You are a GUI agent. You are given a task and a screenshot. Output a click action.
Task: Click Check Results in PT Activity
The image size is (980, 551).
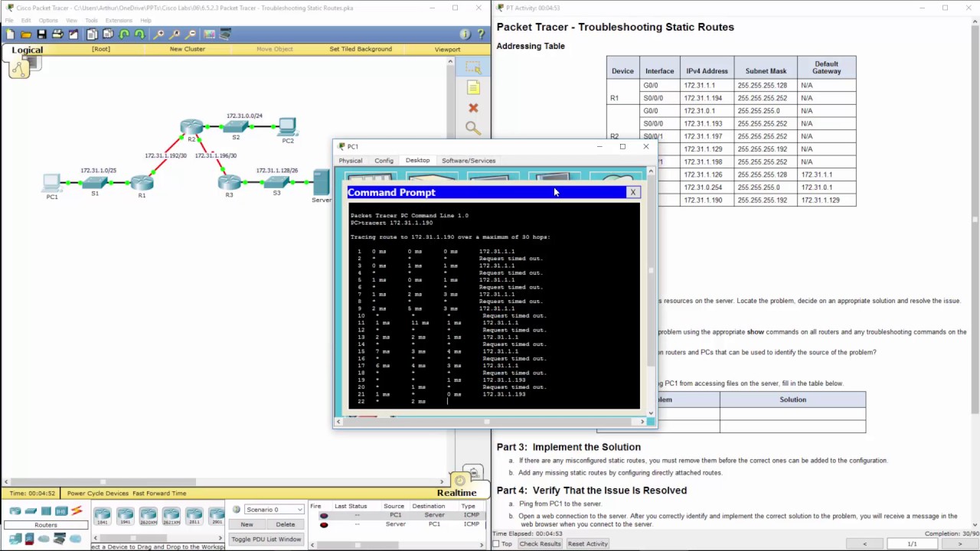click(540, 544)
